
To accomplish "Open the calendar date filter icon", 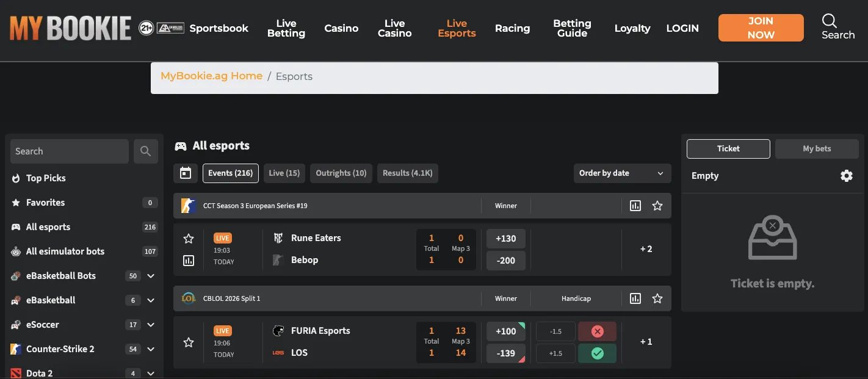I will [186, 173].
